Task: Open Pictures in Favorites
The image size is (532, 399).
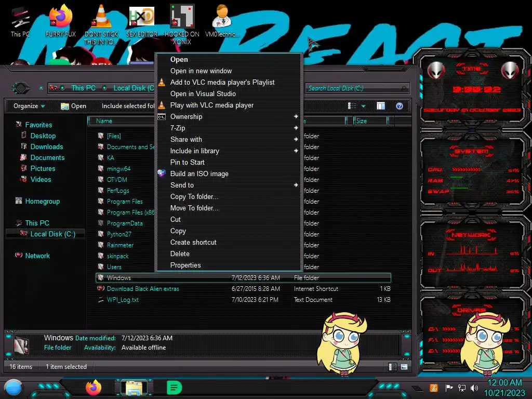Action: 43,169
